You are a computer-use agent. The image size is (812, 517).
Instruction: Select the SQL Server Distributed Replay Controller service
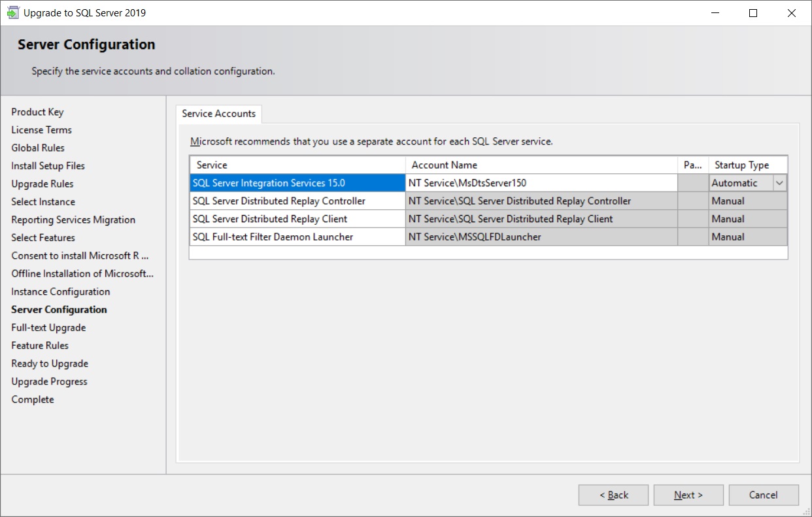pyautogui.click(x=297, y=201)
